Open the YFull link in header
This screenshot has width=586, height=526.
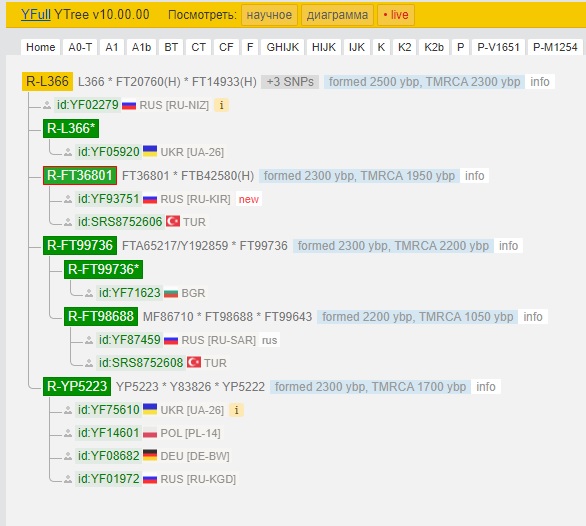click(x=36, y=15)
